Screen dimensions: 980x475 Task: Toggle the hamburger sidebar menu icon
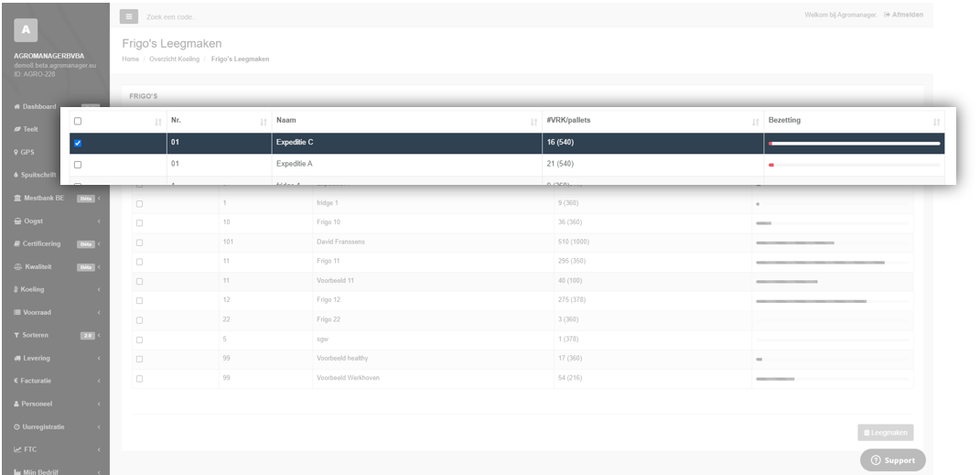coord(129,16)
